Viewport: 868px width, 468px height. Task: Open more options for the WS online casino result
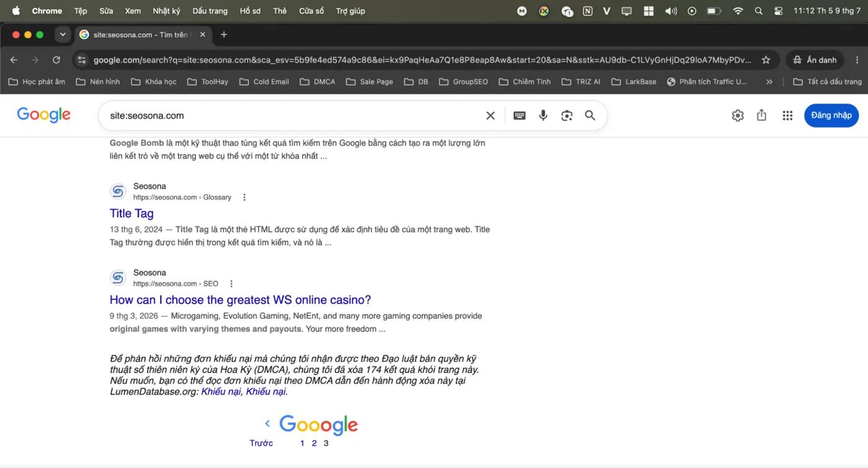click(x=231, y=284)
